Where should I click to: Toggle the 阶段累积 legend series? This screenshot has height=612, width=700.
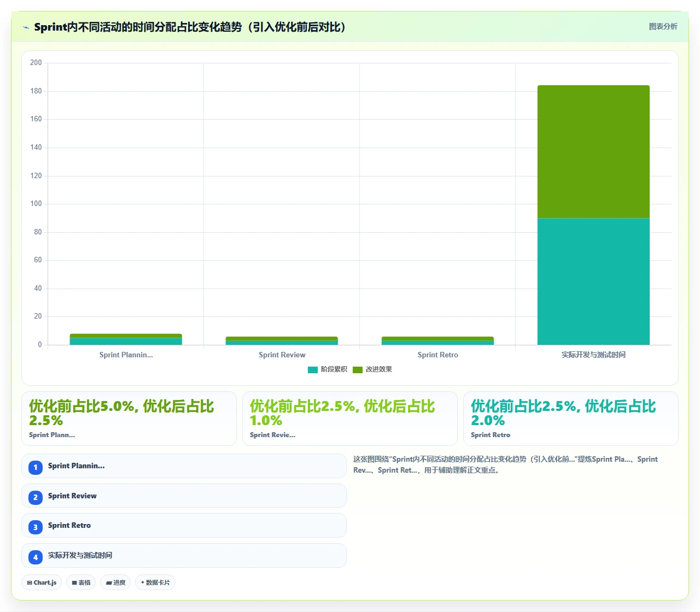click(x=328, y=369)
